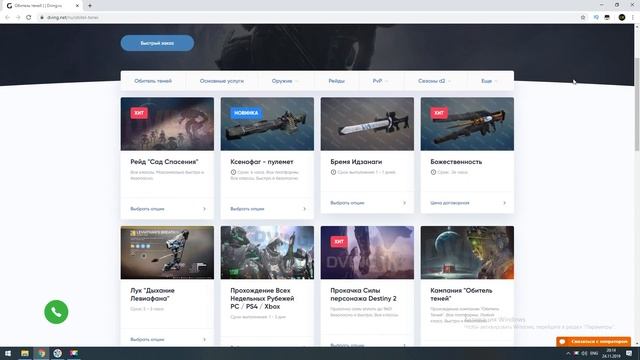Expand the PvP dropdown menu
The width and height of the screenshot is (640, 360).
(x=380, y=81)
